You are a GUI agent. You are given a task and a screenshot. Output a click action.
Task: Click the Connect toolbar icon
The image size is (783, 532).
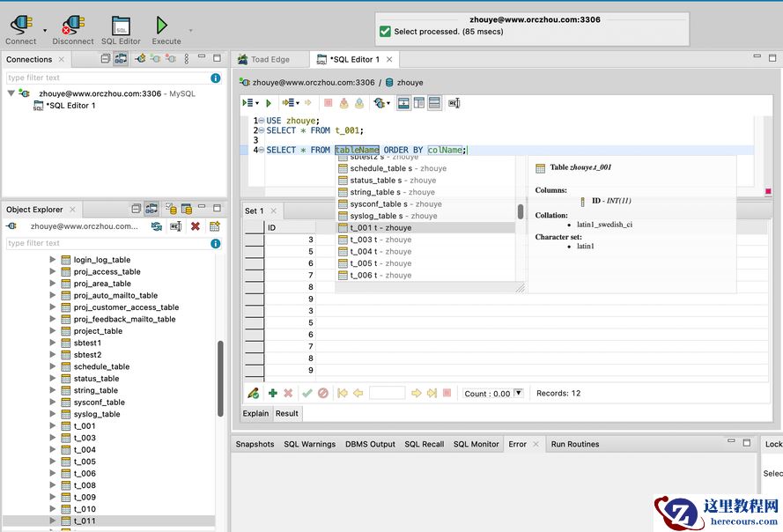tap(21, 26)
